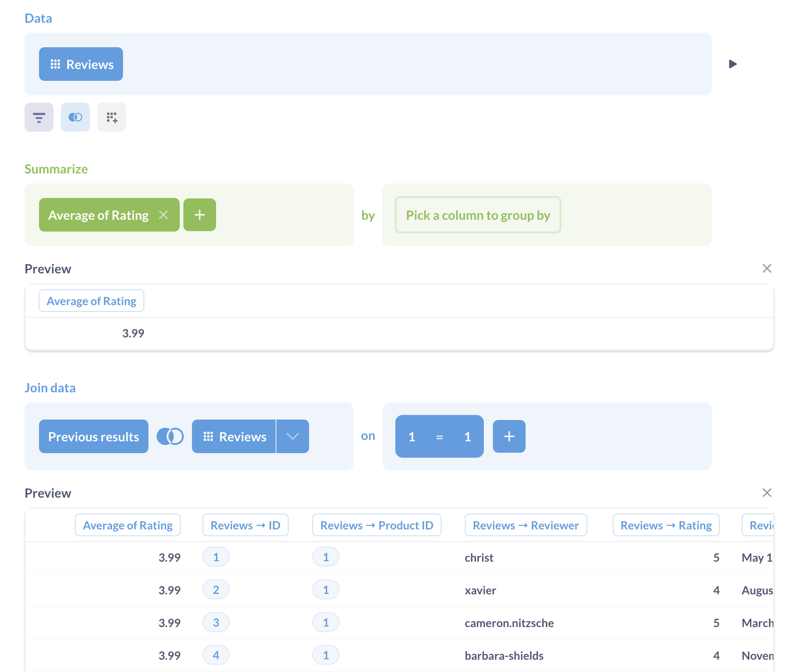Run the Data step preview play button

(x=733, y=64)
